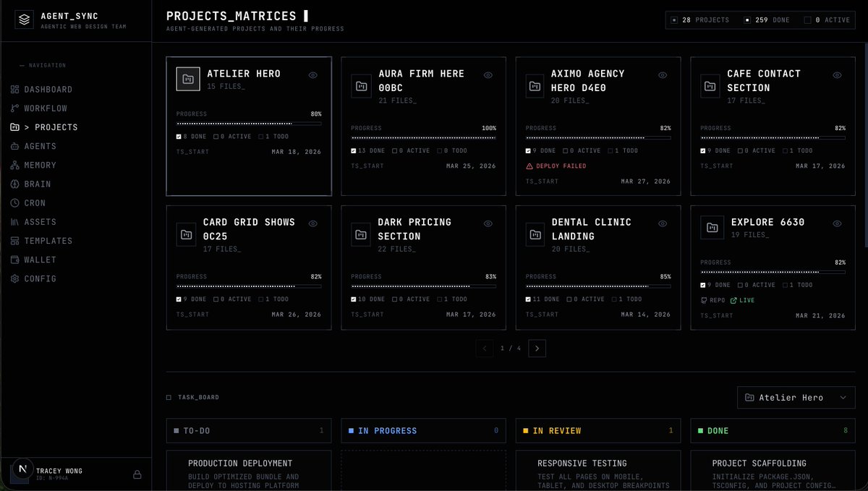Click the Tracey Wong avatar icon
Image resolution: width=868 pixels, height=491 pixels.
click(x=22, y=471)
